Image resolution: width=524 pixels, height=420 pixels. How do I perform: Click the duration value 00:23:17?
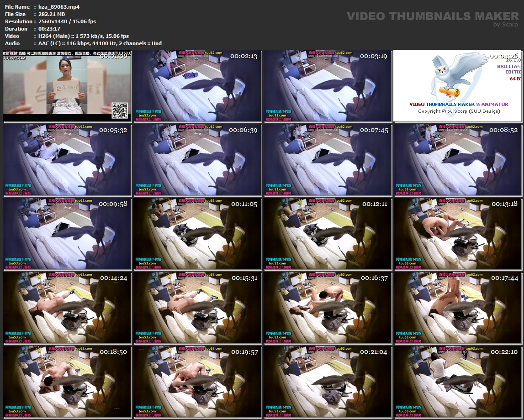click(49, 29)
